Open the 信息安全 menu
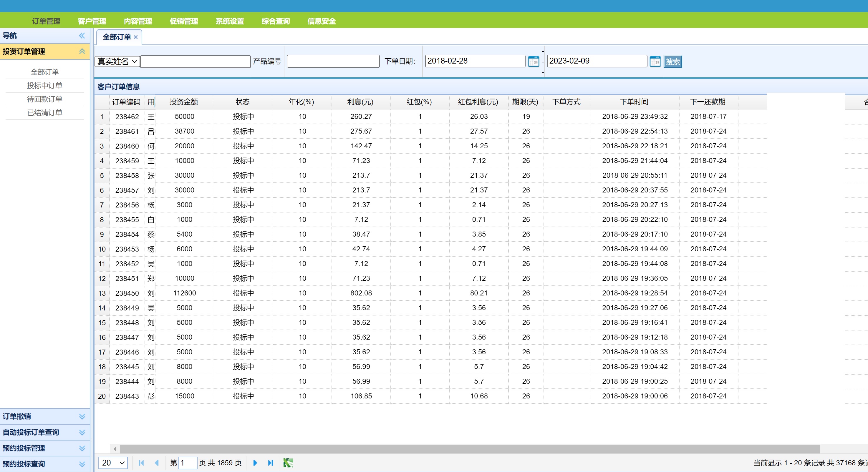The height and width of the screenshot is (472, 868). tap(322, 21)
